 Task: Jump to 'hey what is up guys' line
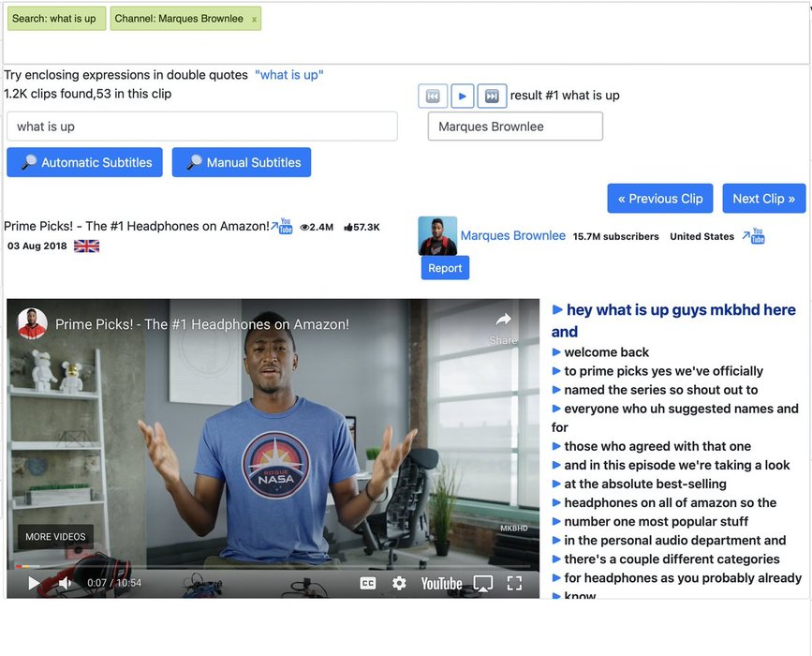(674, 321)
